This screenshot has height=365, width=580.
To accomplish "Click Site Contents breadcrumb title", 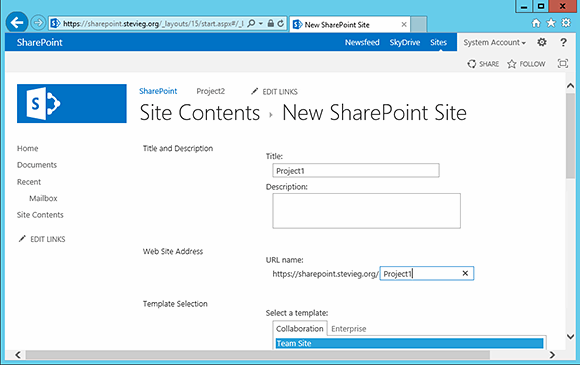I will pyautogui.click(x=200, y=112).
